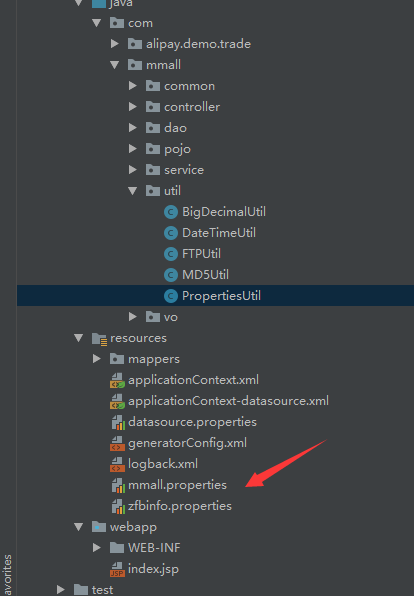Click the DateTimeUtil class icon

tap(171, 233)
